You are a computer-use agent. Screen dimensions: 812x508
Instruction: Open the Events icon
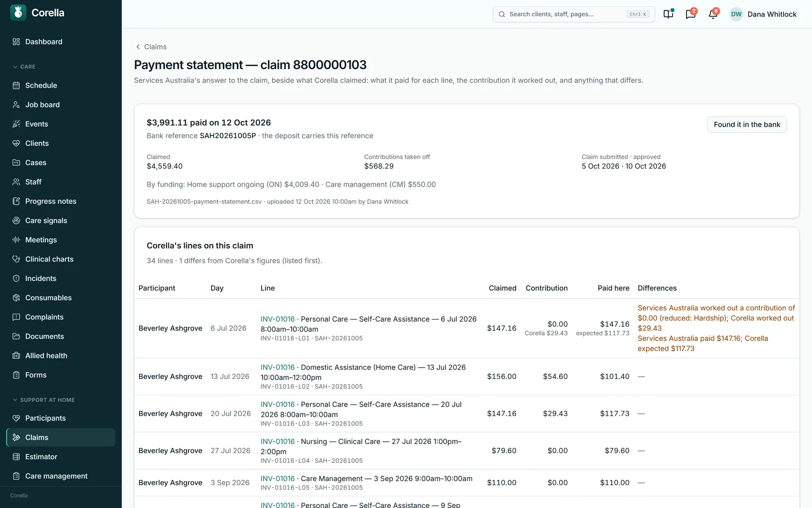coord(16,124)
